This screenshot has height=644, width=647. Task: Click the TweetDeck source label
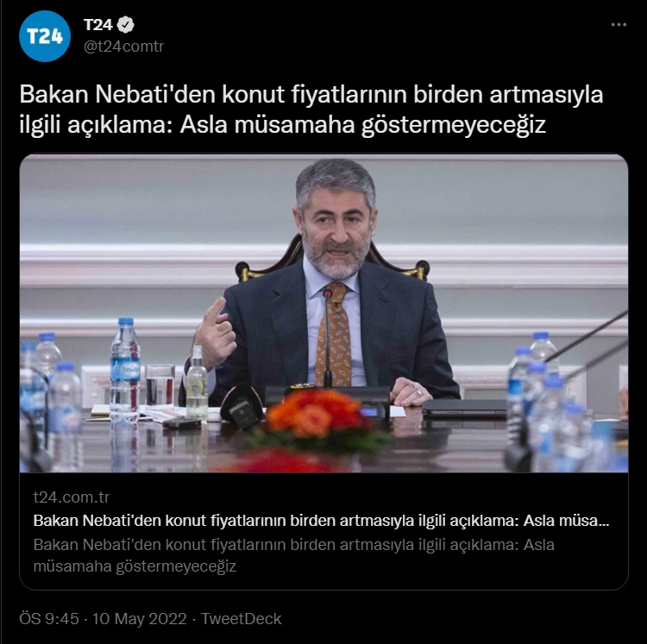pyautogui.click(x=242, y=619)
